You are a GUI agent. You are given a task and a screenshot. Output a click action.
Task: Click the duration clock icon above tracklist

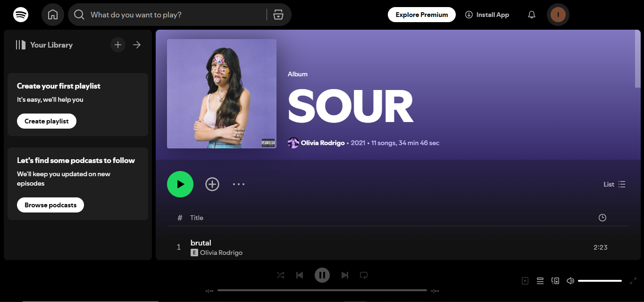tap(602, 217)
